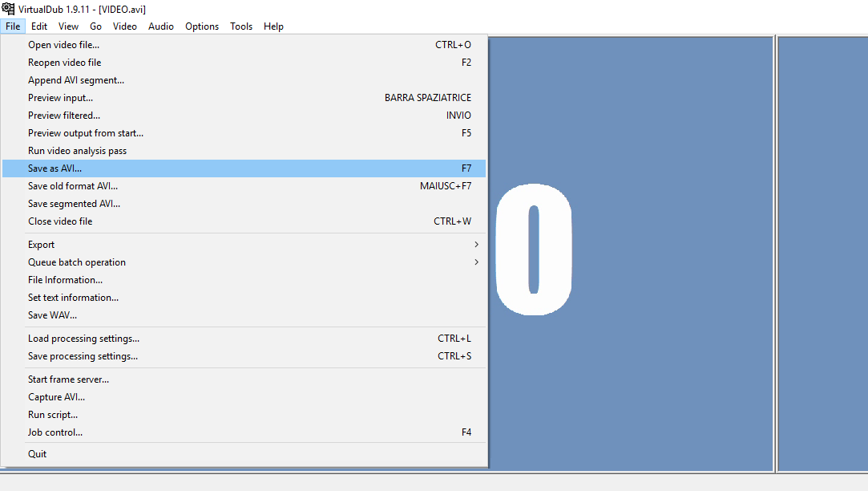Click the output video pane on the right

tap(823, 254)
